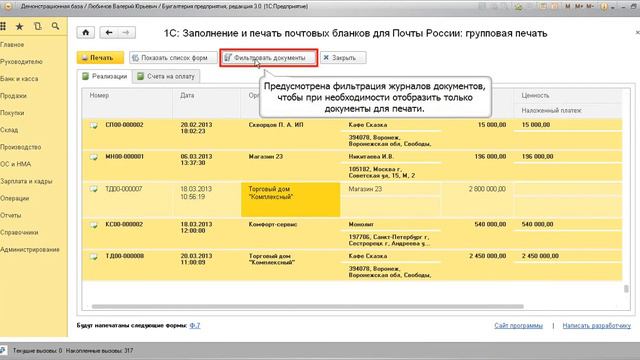This screenshot has height=360, width=640.
Task: Click the Дата column header
Action: tap(187, 95)
